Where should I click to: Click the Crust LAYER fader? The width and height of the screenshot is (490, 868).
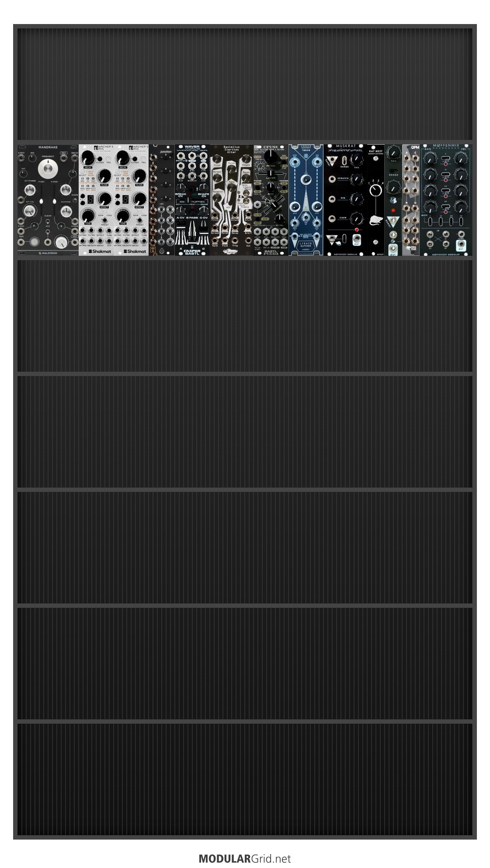coord(271,173)
